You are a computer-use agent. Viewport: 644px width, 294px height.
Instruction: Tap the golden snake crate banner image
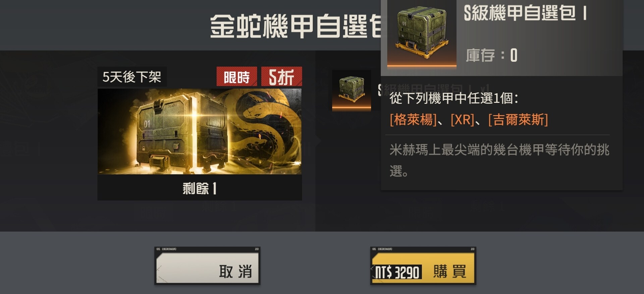(200, 131)
